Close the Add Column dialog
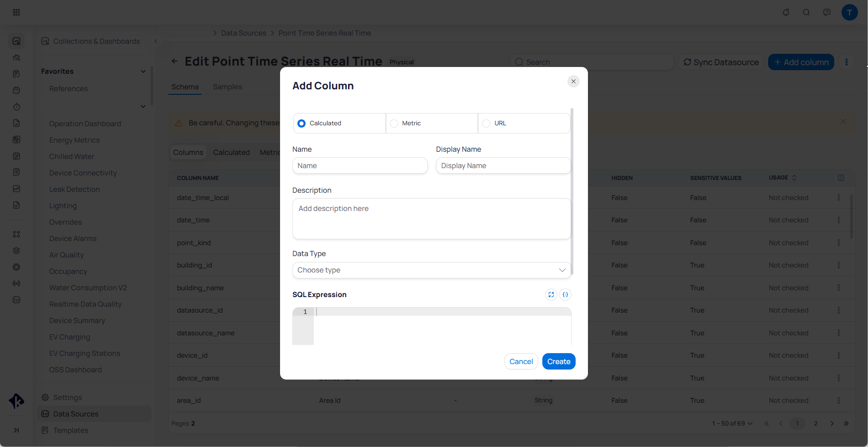 pyautogui.click(x=573, y=81)
